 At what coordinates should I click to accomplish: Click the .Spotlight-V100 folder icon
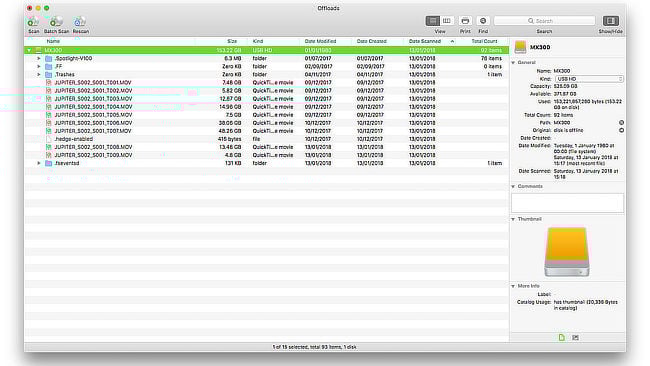[x=49, y=58]
